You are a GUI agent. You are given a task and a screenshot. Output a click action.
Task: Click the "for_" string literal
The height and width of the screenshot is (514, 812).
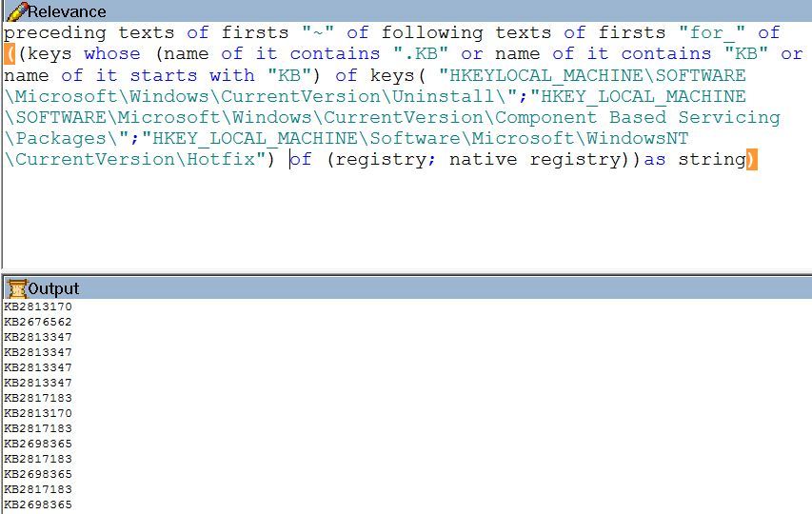point(712,33)
